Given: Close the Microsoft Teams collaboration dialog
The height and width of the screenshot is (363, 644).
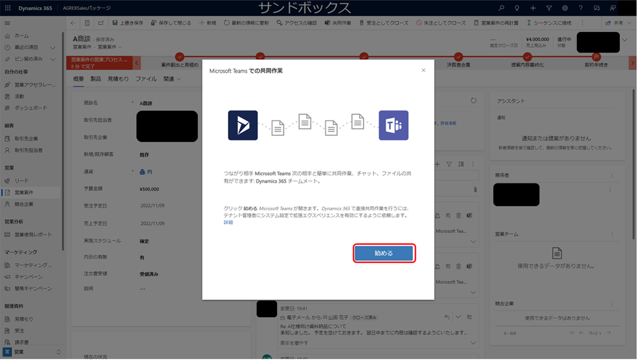Looking at the screenshot, I should click(x=423, y=70).
